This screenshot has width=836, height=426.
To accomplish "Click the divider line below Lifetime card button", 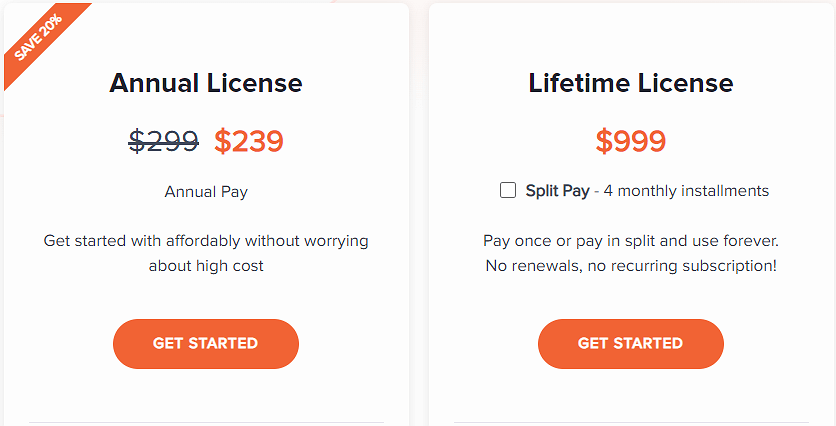I will [x=631, y=422].
